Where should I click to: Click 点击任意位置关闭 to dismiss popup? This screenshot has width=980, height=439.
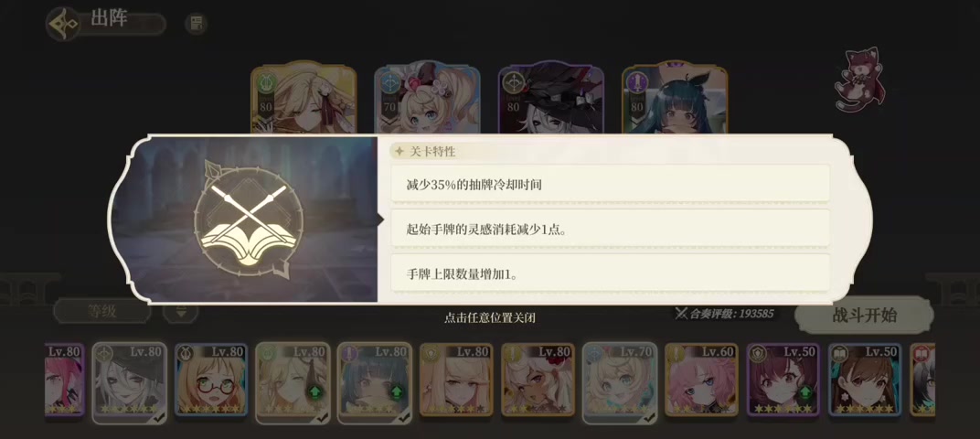[489, 317]
